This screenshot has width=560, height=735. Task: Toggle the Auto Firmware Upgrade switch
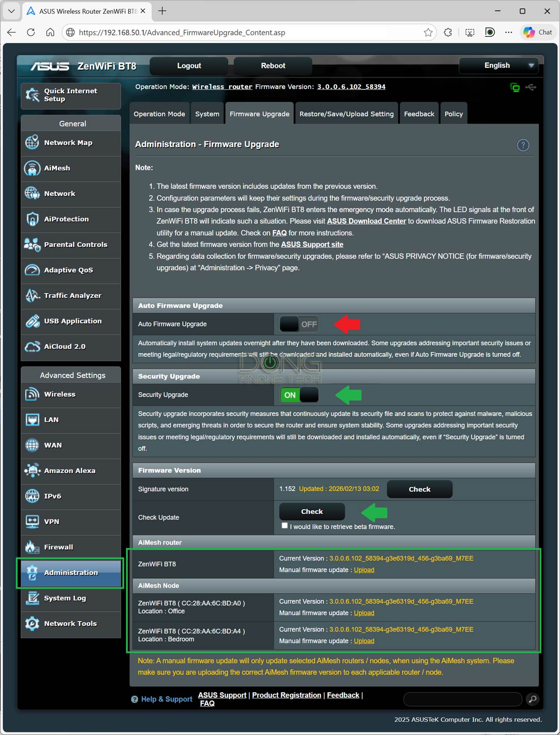pos(299,324)
